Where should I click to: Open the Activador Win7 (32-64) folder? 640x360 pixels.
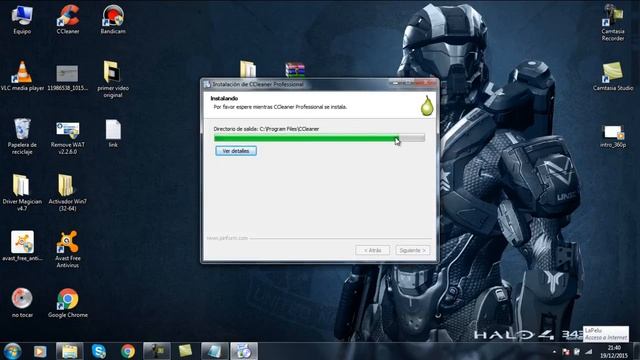pyautogui.click(x=67, y=192)
